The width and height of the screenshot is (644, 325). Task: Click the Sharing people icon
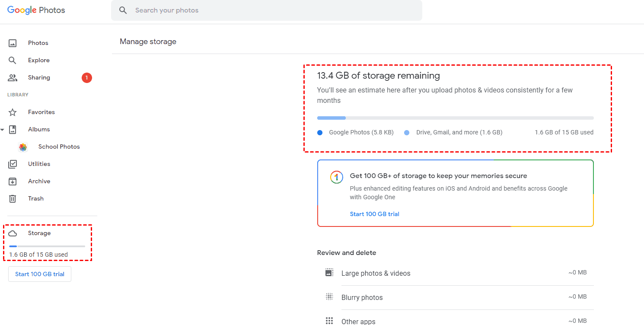[13, 78]
